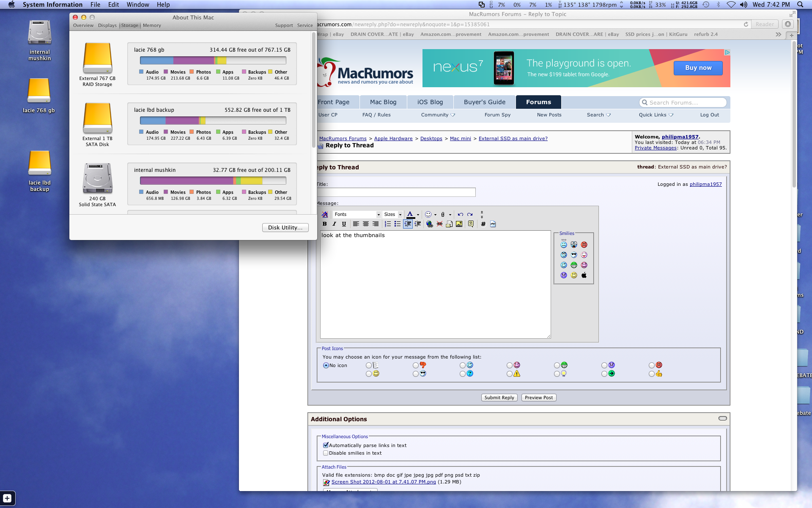Click the italic formatting icon
812x508 pixels.
pos(334,224)
